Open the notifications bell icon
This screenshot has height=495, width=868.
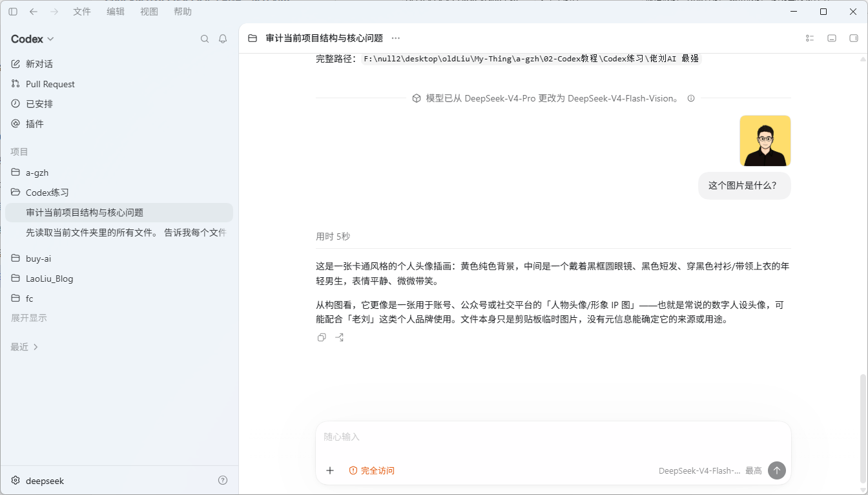pyautogui.click(x=223, y=39)
